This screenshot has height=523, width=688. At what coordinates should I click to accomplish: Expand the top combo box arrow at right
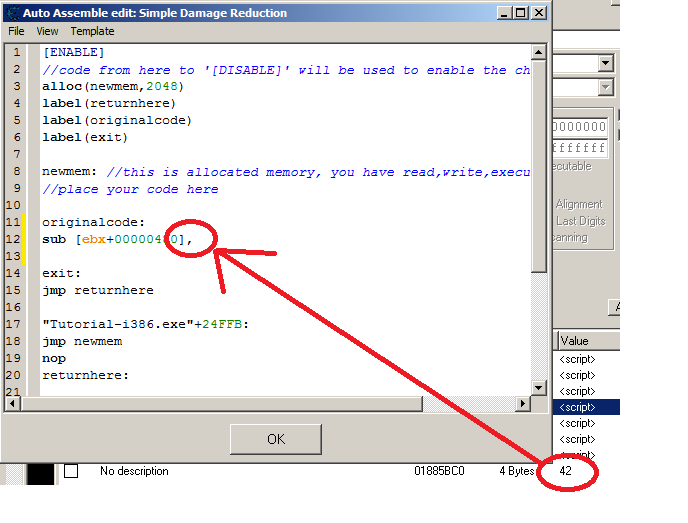(606, 63)
